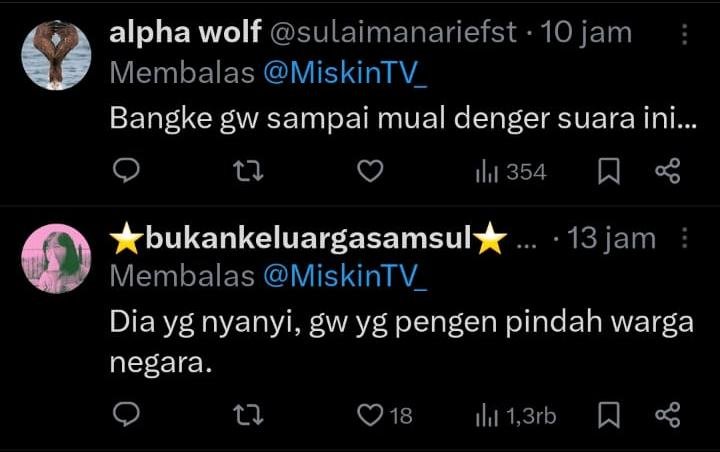Open alpha wolf's profile picture

pos(56,55)
